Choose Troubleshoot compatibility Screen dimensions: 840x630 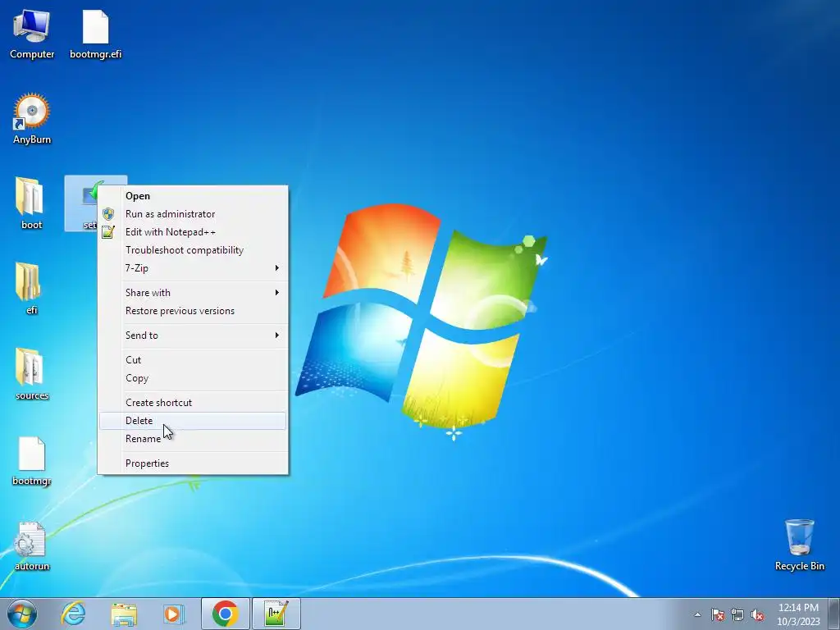(193, 250)
